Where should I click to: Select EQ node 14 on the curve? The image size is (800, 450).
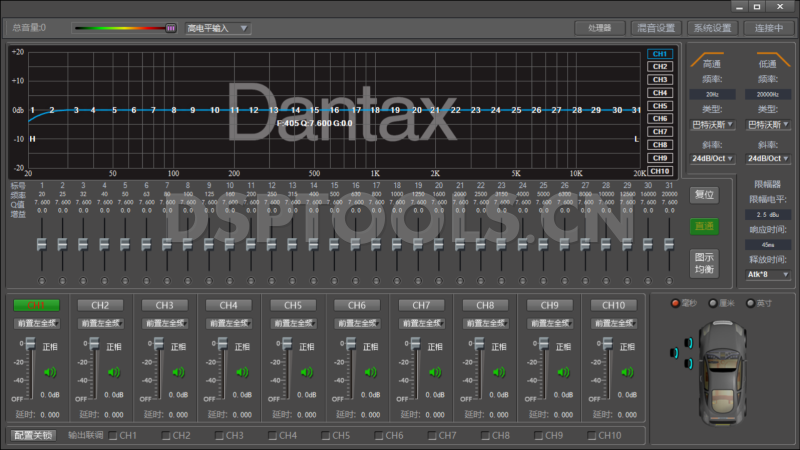click(x=295, y=110)
